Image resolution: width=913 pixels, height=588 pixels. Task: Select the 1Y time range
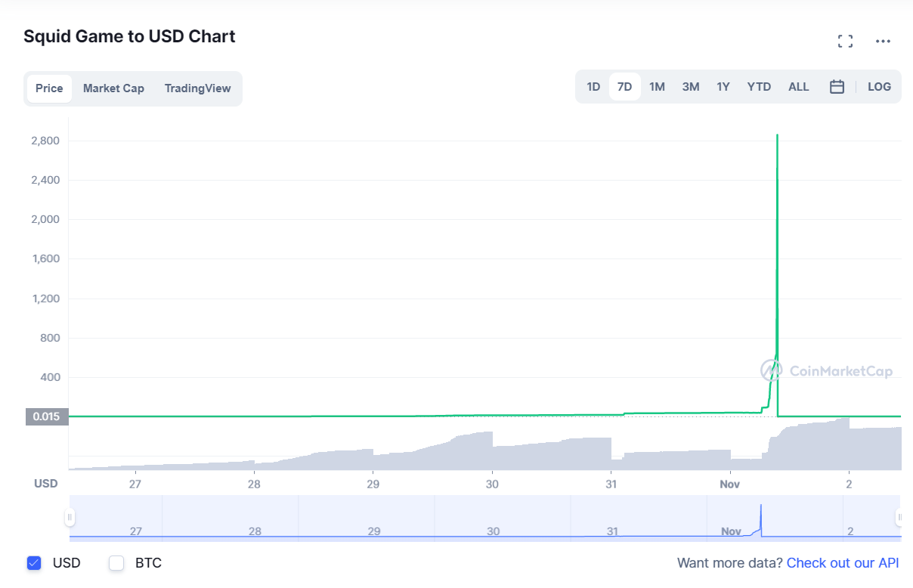point(723,87)
